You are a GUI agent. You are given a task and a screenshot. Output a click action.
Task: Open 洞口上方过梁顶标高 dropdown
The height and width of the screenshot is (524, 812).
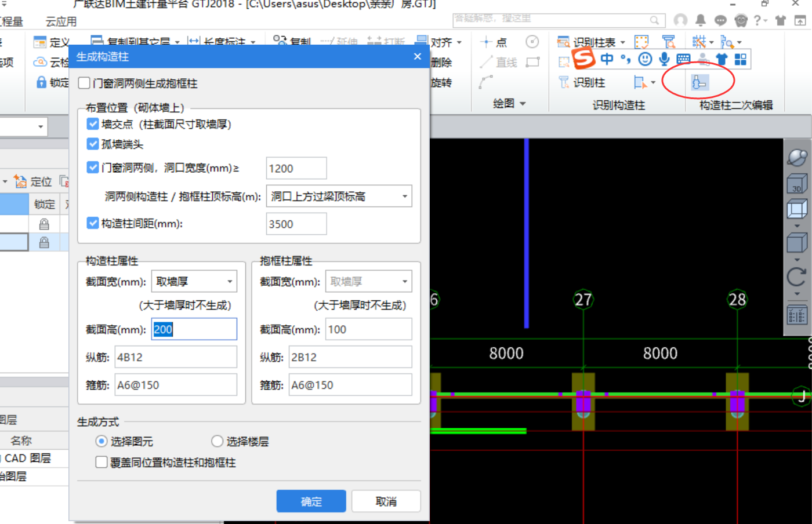[339, 196]
